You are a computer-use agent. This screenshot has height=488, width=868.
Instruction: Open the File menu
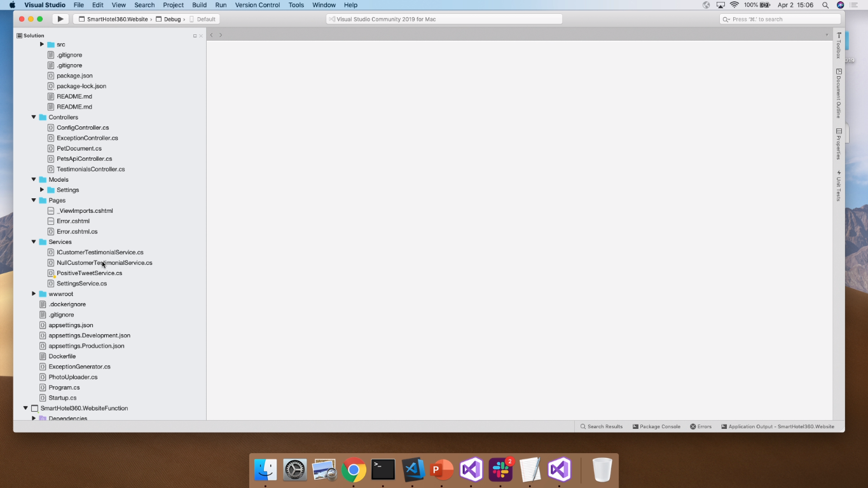click(x=79, y=5)
